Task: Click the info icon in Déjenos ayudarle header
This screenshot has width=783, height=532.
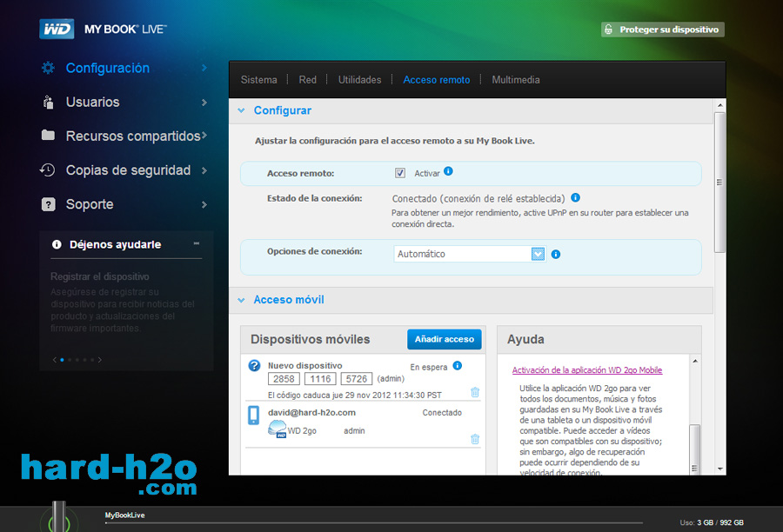Action: coord(57,244)
